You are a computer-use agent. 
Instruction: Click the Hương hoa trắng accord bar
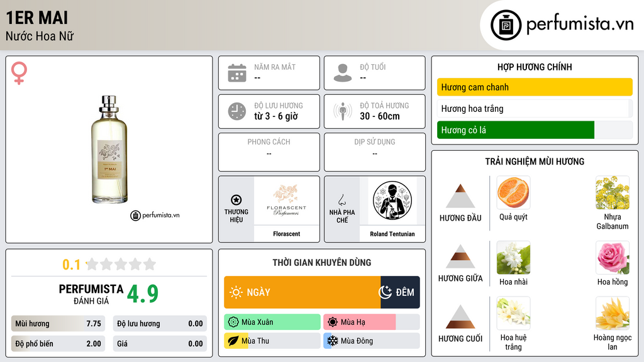pos(535,108)
